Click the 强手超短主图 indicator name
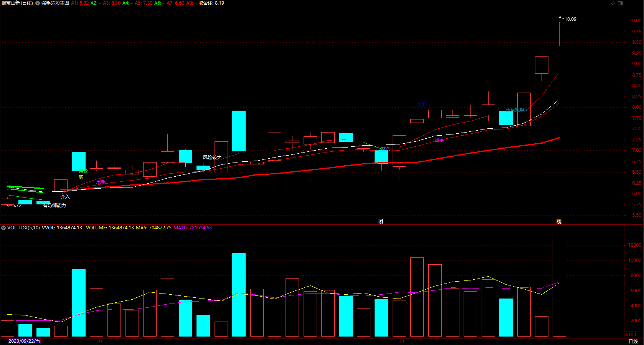 (x=55, y=3)
